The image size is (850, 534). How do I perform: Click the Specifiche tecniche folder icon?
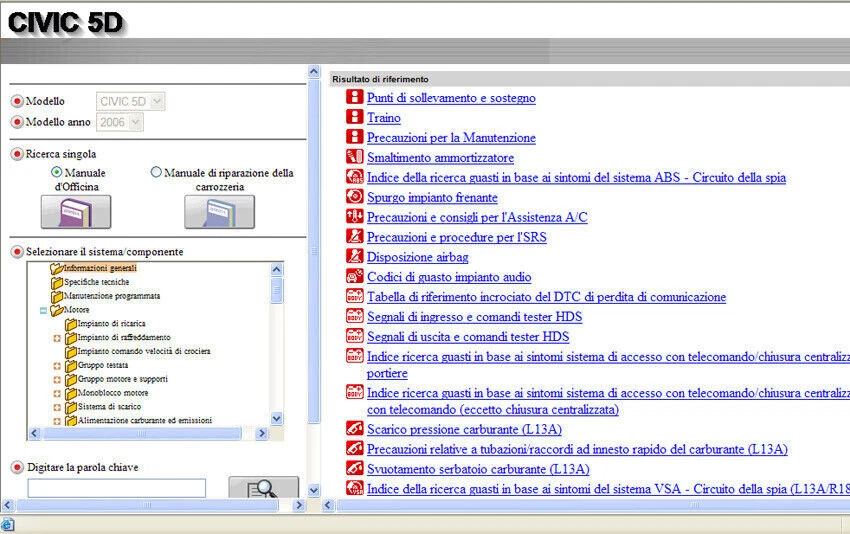(56, 282)
